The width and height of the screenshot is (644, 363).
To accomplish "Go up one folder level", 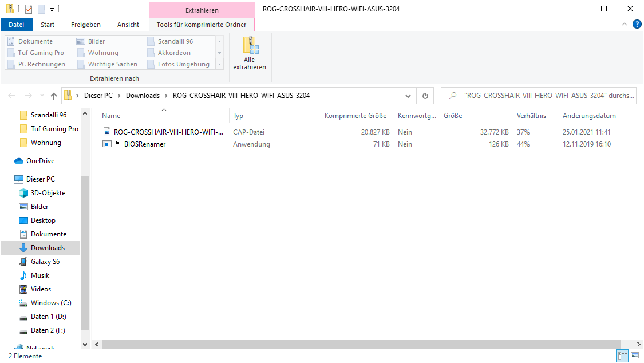I will coord(54,96).
